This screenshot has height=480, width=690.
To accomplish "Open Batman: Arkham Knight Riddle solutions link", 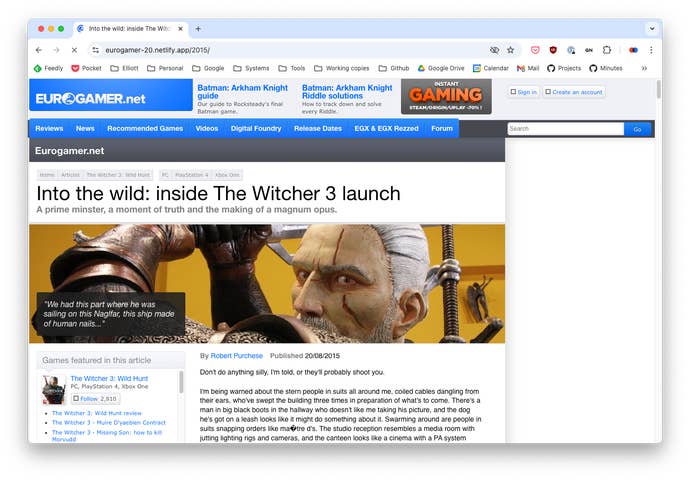I will coord(347,92).
